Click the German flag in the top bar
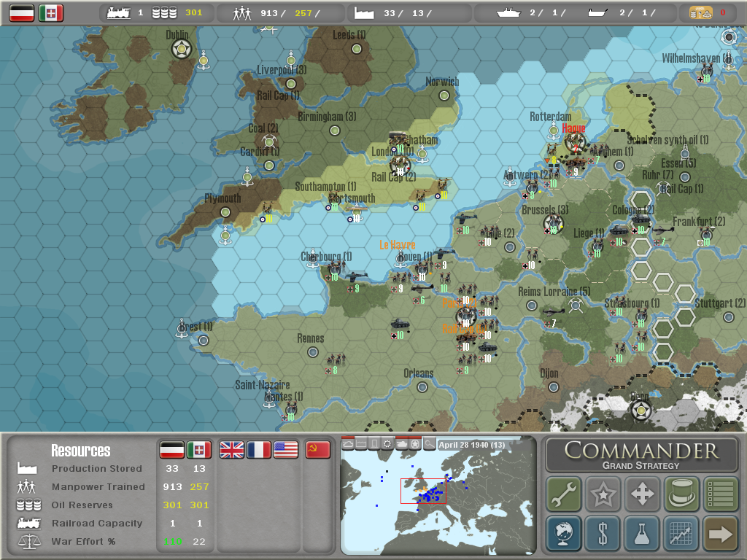Image resolution: width=747 pixels, height=560 pixels. [22, 13]
